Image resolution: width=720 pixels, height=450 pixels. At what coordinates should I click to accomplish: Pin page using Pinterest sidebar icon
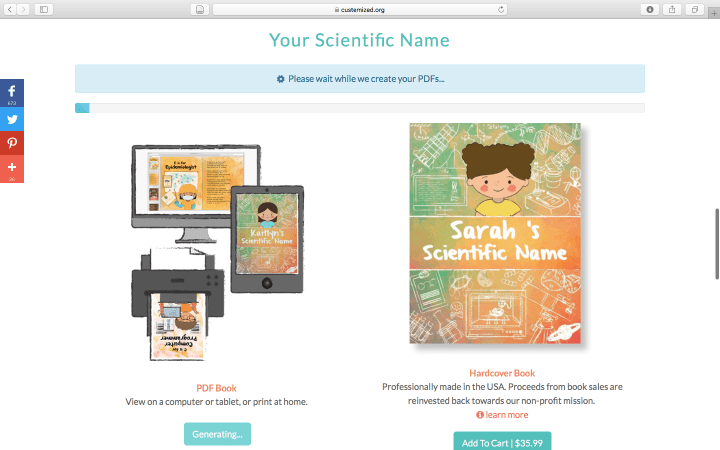(x=12, y=143)
